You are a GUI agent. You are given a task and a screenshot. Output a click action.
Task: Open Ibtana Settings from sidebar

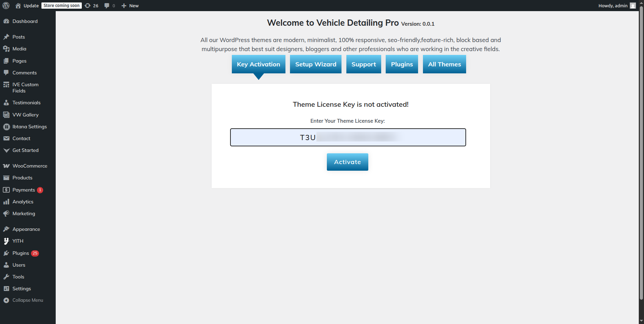pyautogui.click(x=30, y=127)
